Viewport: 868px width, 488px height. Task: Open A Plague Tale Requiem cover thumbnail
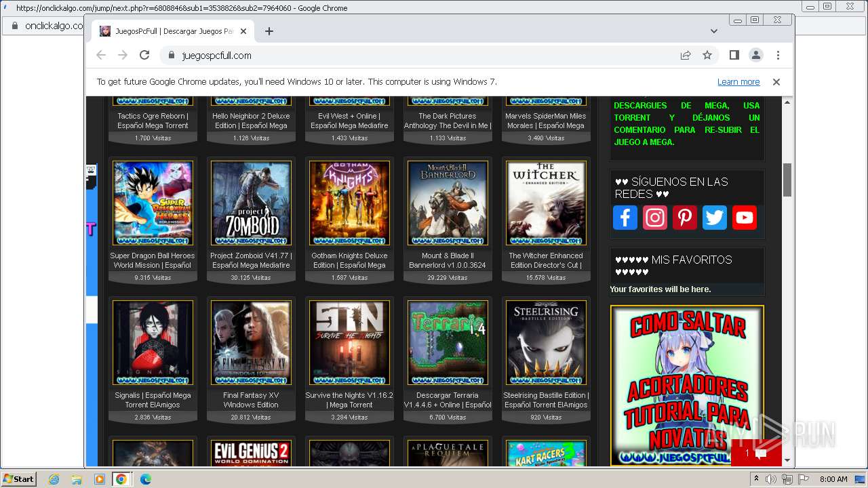click(x=448, y=453)
